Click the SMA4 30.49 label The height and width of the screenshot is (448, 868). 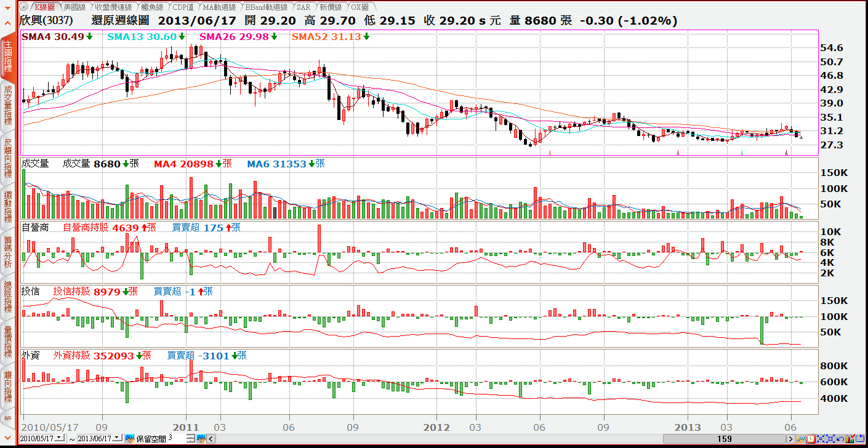pos(52,37)
